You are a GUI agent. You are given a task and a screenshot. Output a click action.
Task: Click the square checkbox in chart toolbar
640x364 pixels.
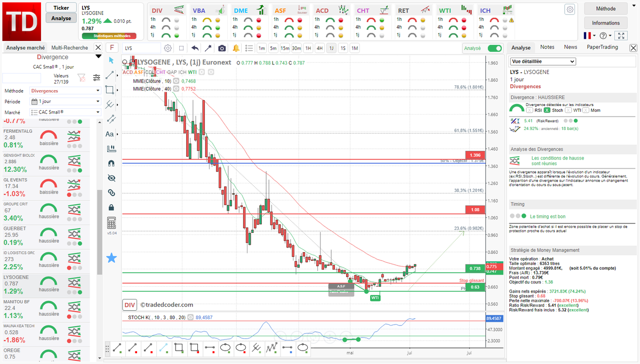click(181, 48)
